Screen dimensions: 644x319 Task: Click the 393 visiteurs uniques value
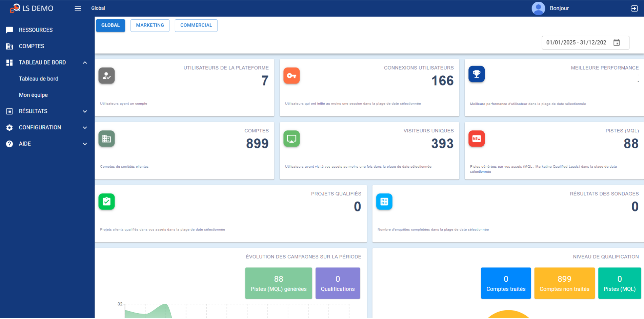click(442, 144)
